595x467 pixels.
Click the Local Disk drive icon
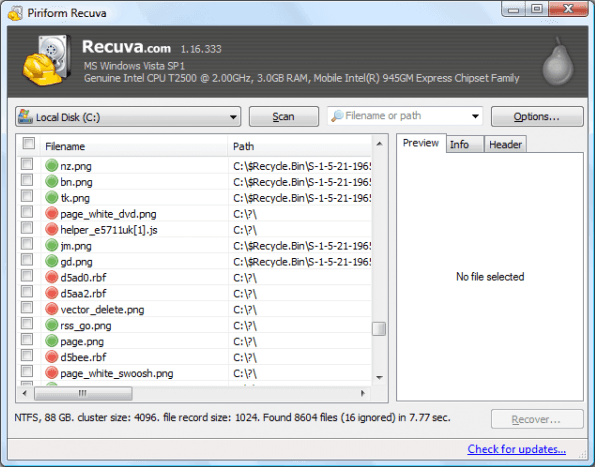tap(25, 116)
